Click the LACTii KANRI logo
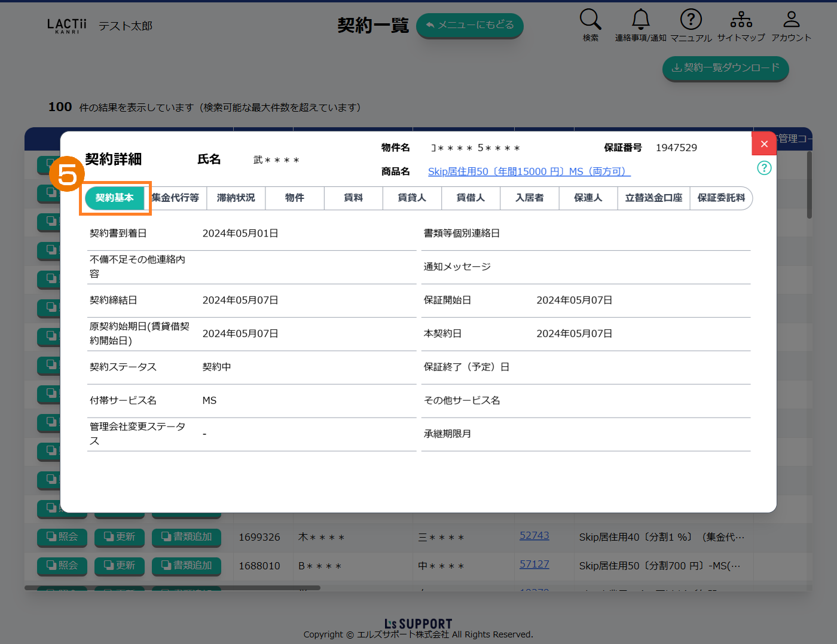 tap(66, 26)
